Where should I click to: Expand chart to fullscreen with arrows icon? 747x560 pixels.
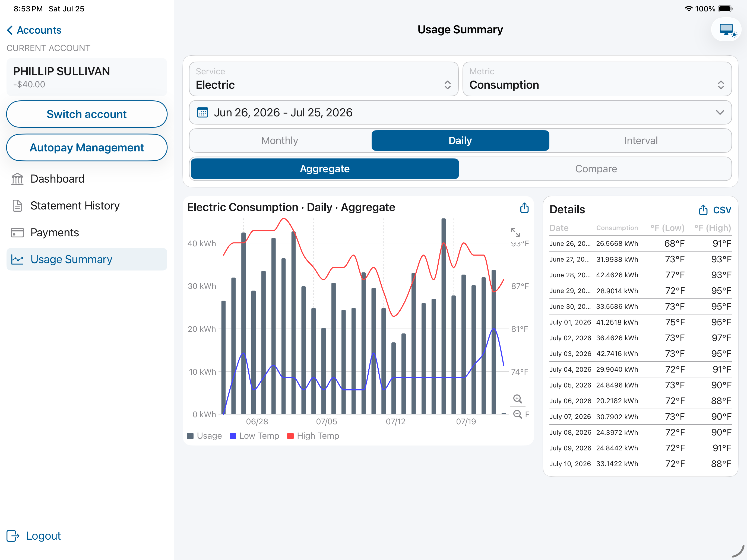coord(515,232)
